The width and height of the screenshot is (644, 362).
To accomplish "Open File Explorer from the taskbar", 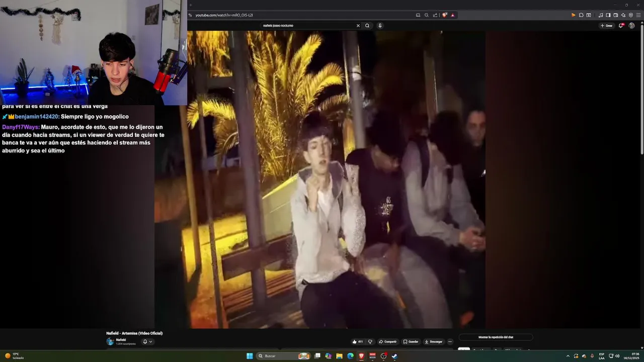I will tap(339, 356).
